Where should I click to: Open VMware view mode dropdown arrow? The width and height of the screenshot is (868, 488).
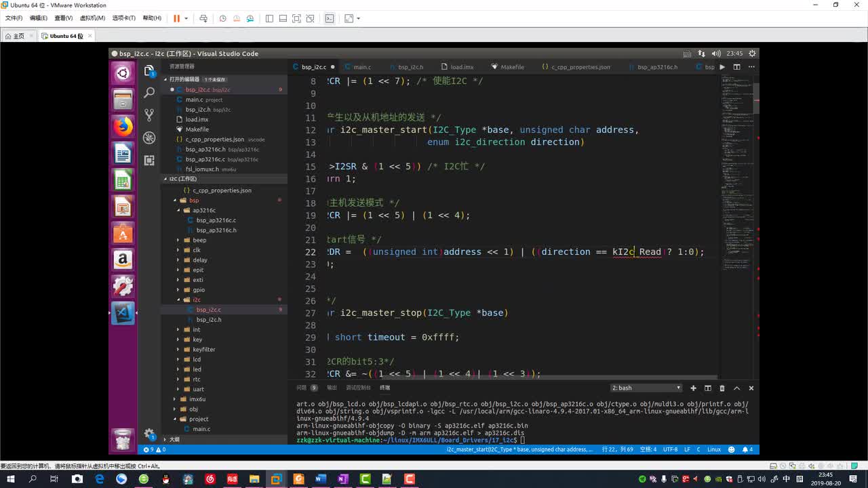(x=358, y=18)
